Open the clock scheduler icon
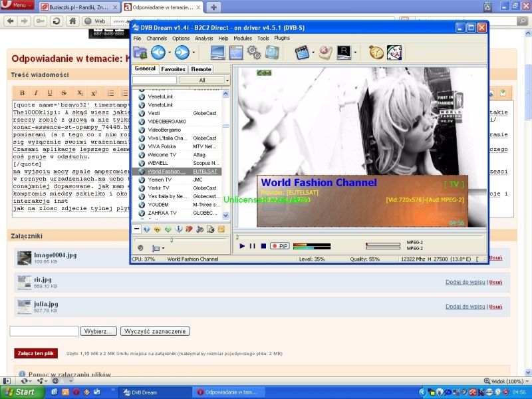 pyautogui.click(x=394, y=53)
